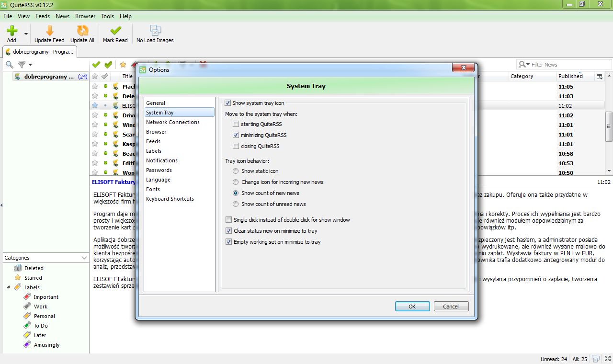Image resolution: width=613 pixels, height=364 pixels.
Task: Click the green unread dot on the 11:03 row
Action: point(105,96)
